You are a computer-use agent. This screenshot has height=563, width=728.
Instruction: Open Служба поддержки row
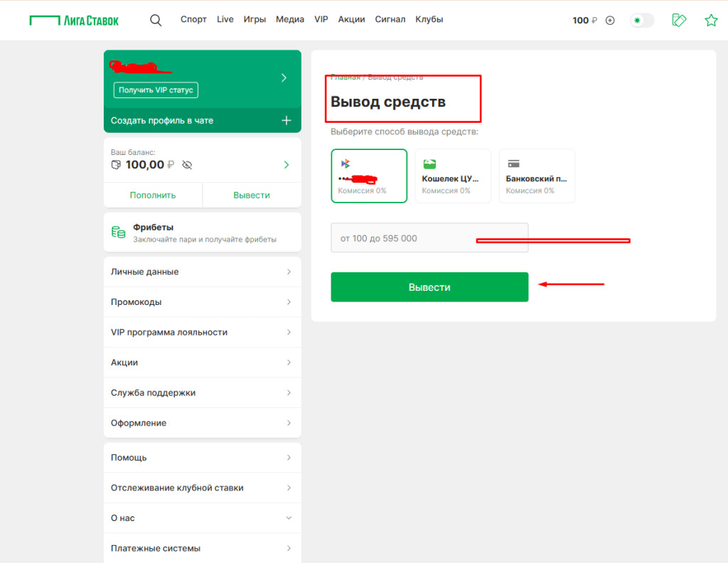click(x=203, y=392)
